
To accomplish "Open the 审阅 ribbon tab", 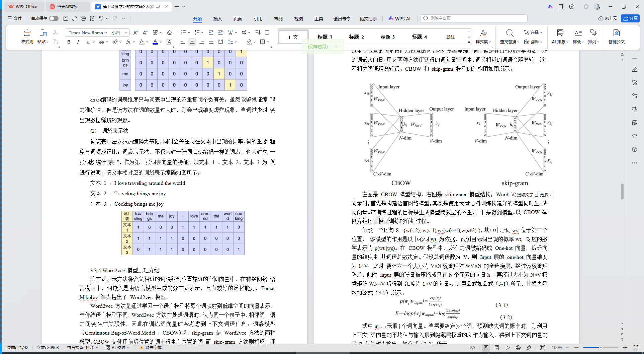I will tap(278, 19).
